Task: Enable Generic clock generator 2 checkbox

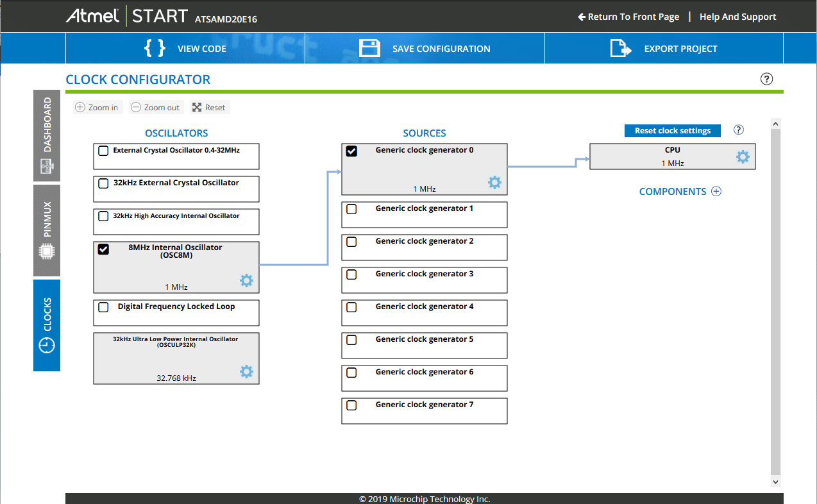Action: (351, 242)
